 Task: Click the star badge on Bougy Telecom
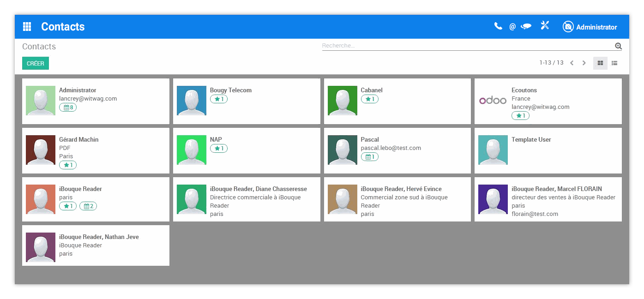219,99
